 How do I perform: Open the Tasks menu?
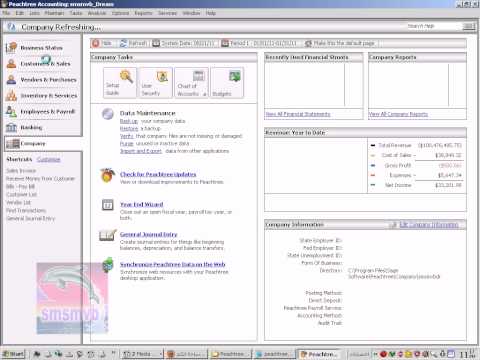[76, 13]
